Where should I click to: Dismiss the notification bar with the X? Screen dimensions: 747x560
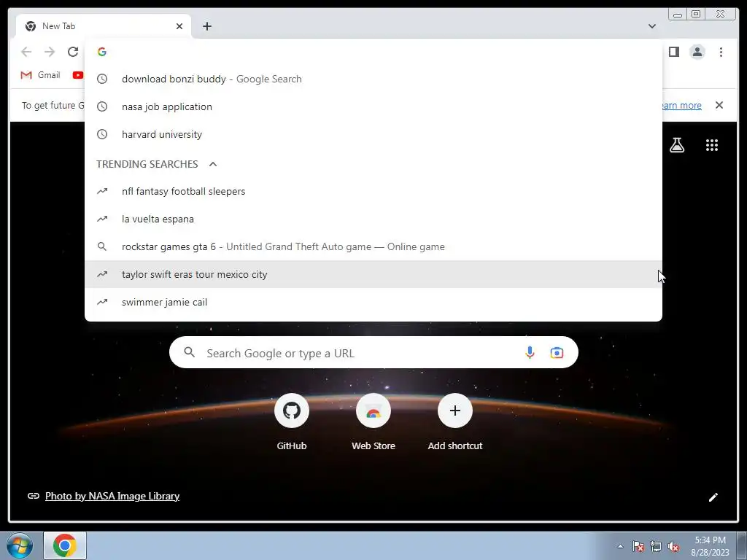[x=719, y=105]
